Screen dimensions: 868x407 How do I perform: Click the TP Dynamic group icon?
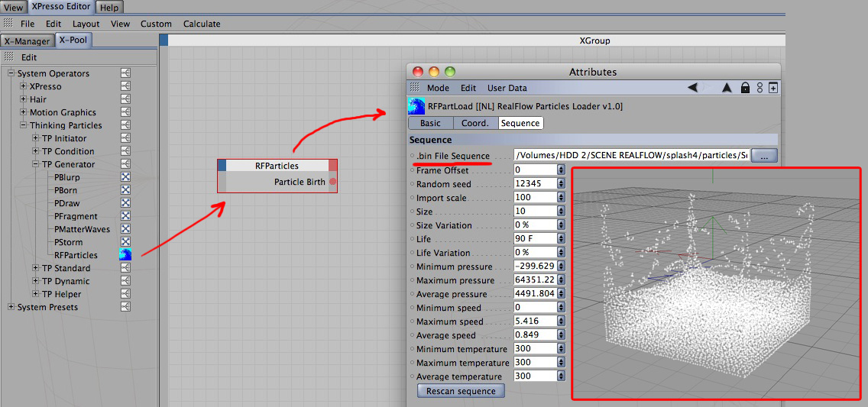[x=125, y=281]
